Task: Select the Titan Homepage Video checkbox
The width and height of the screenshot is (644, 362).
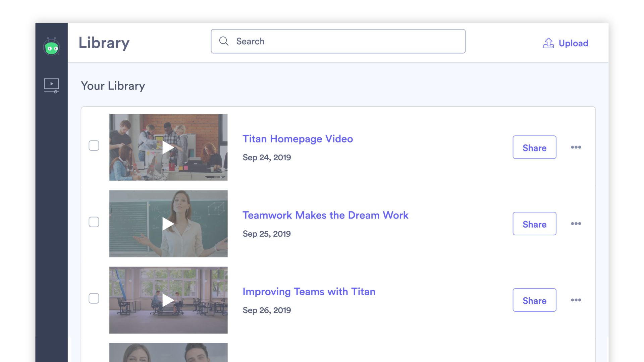Action: point(94,145)
